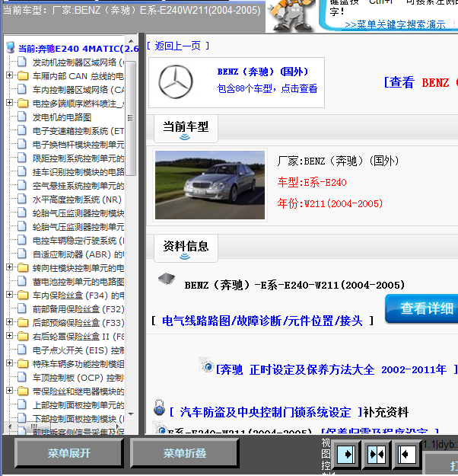458x476 pixels.
Task: Click the folder icon of 车厢内部 CAN 总线
Action: [x=23, y=75]
